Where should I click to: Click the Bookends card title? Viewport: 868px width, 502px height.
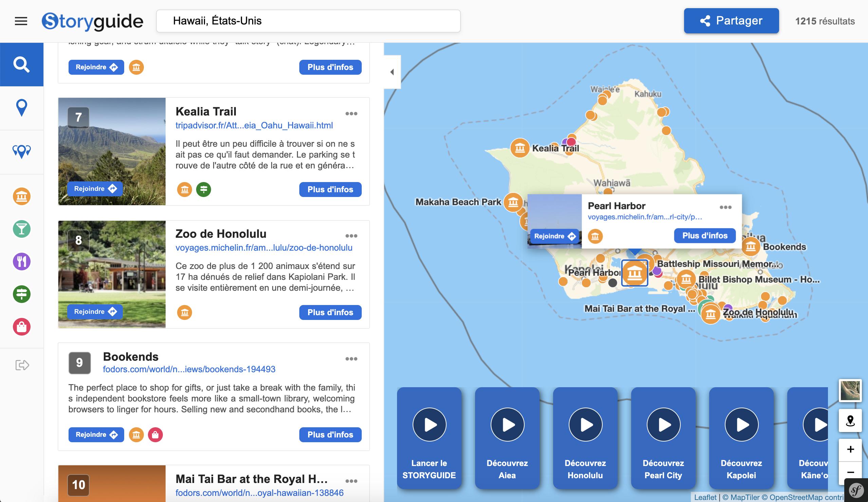point(131,357)
